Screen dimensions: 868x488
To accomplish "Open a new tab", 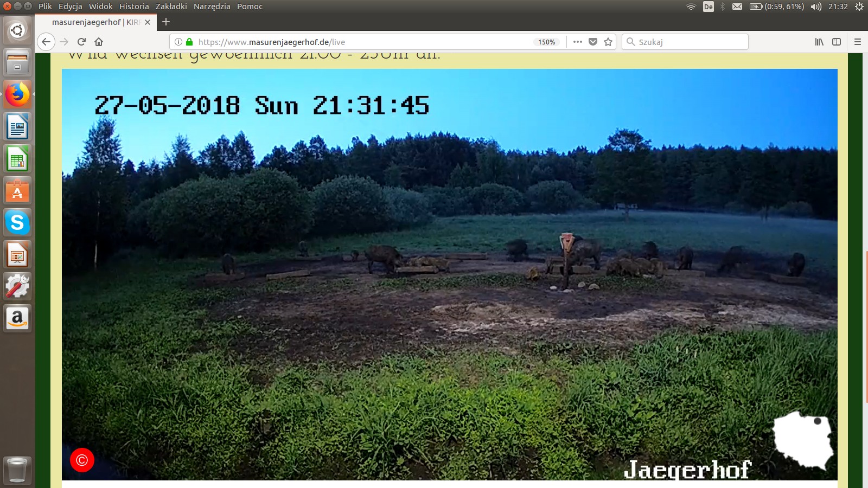I will coord(166,22).
